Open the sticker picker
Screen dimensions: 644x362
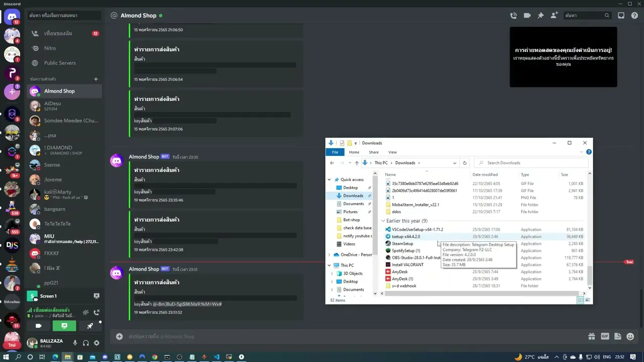(x=617, y=336)
